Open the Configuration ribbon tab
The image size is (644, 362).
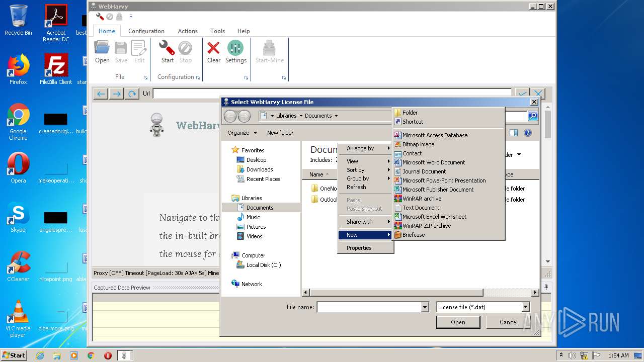click(146, 31)
